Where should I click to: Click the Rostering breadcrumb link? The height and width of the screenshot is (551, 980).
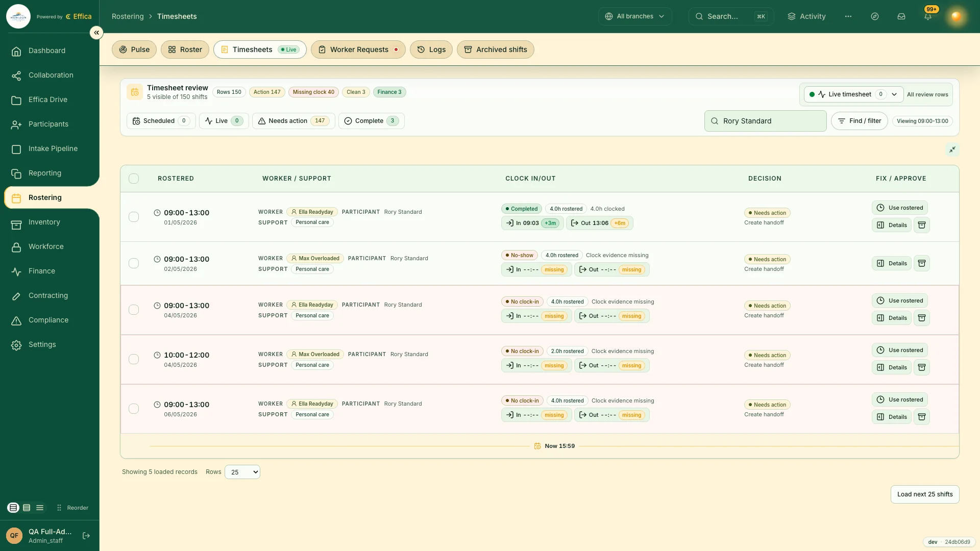click(128, 16)
